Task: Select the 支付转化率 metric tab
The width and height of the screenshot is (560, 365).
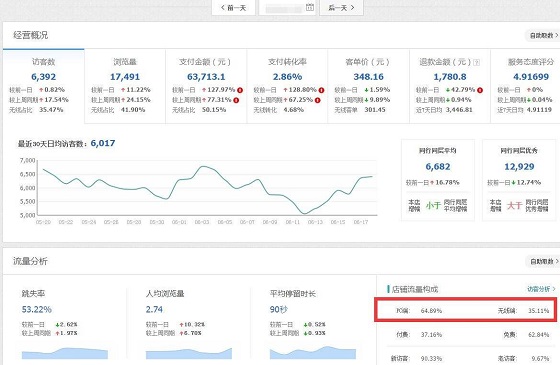Action: click(287, 86)
